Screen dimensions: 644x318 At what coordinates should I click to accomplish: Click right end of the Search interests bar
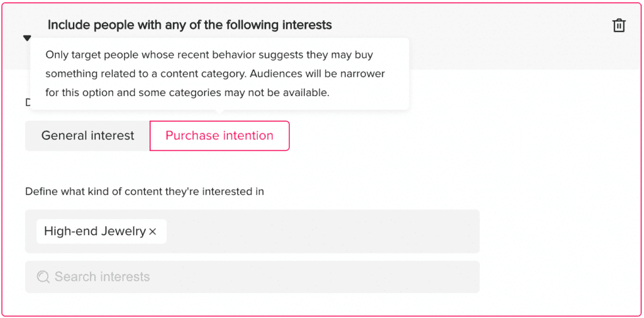pyautogui.click(x=460, y=277)
